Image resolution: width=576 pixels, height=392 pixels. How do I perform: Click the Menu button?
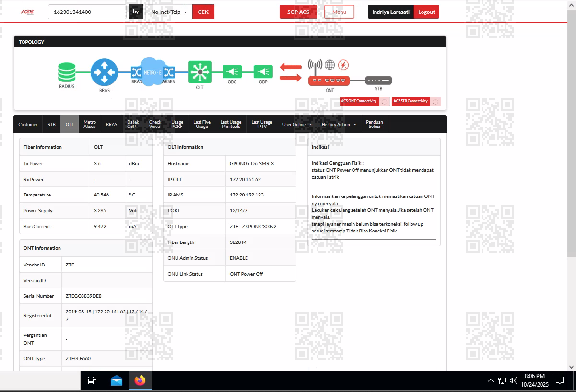(339, 12)
